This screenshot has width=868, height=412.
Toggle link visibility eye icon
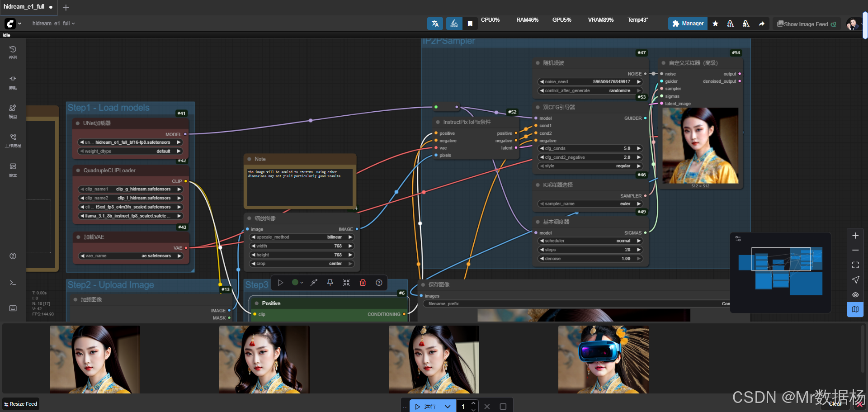click(x=855, y=295)
